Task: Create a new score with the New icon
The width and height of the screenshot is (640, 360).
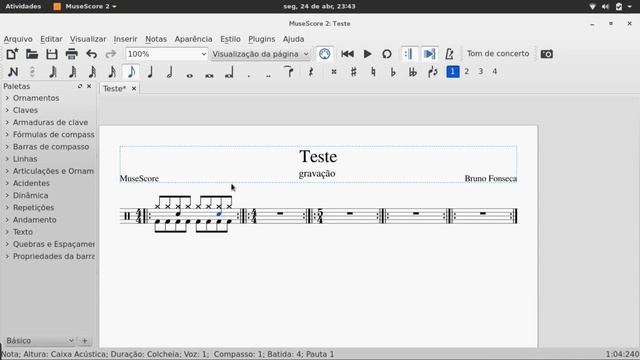Action: pos(12,54)
